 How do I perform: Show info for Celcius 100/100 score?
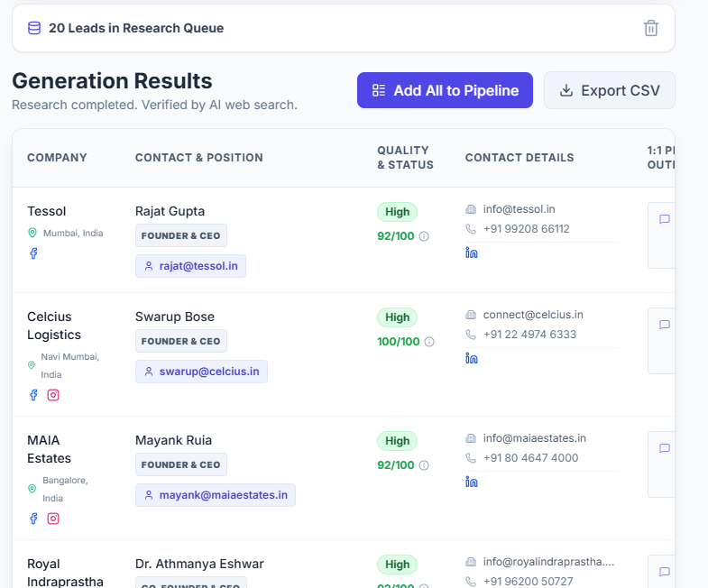pyautogui.click(x=429, y=342)
